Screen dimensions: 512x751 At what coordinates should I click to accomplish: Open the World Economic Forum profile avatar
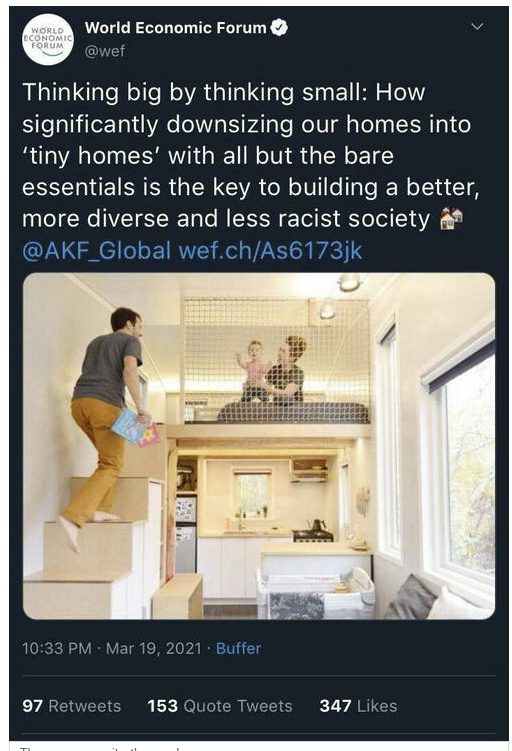click(48, 40)
